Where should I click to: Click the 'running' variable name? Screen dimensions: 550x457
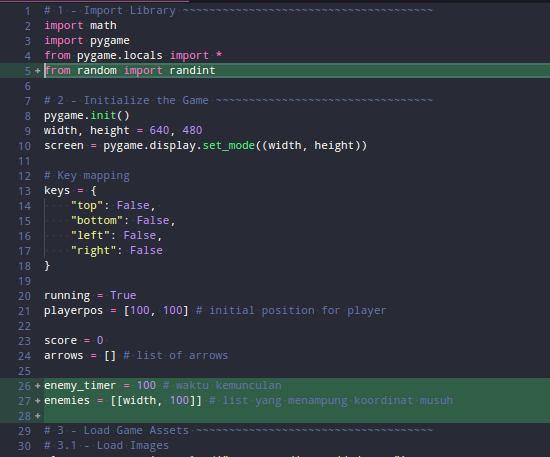(x=67, y=296)
